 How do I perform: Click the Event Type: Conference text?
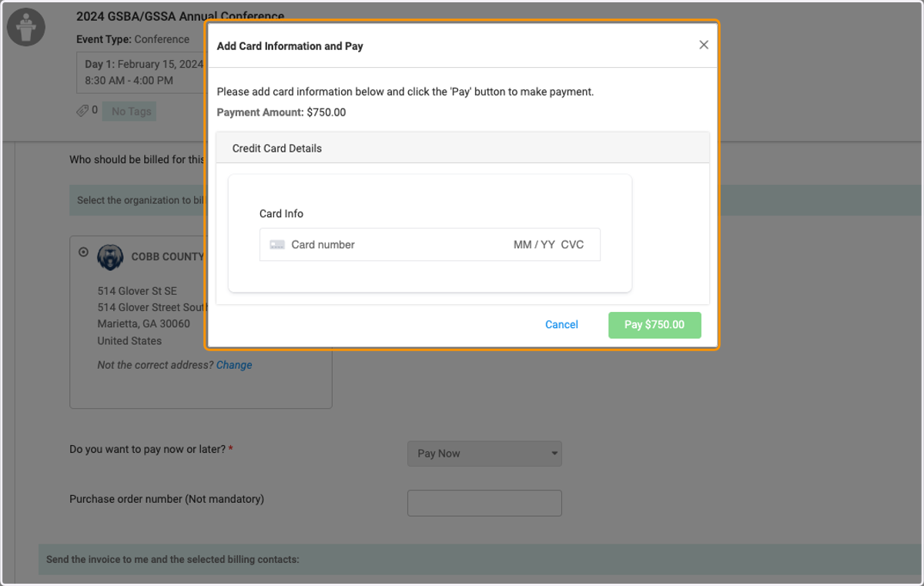click(x=132, y=39)
